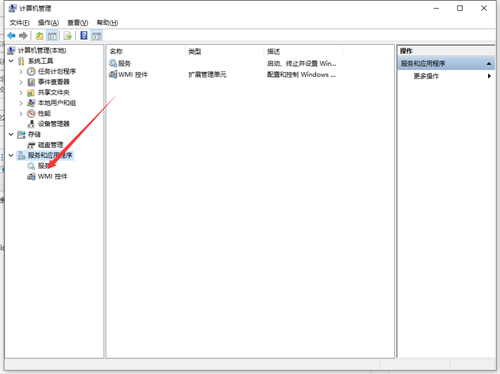Click the Forward arrow toolbar icon

click(x=23, y=35)
